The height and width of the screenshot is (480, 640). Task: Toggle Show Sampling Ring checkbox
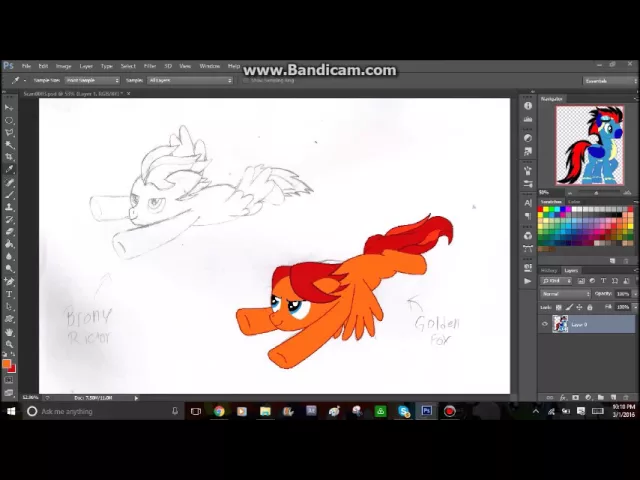coord(245,80)
